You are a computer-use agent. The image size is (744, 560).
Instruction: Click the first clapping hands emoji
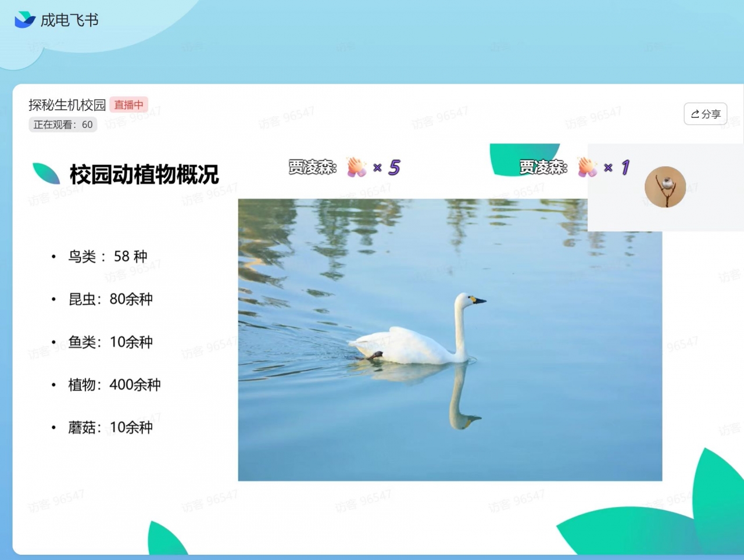[x=356, y=167]
